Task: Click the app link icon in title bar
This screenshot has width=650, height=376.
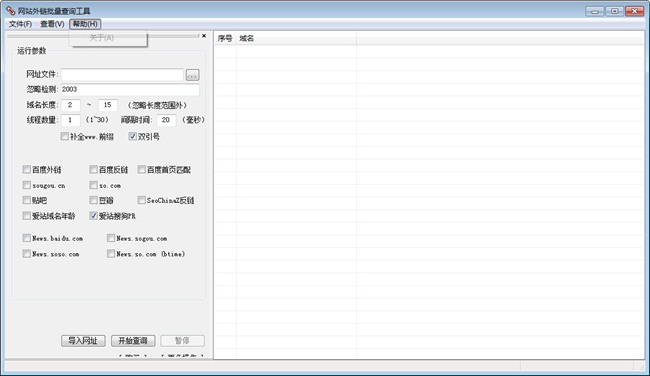Action: click(10, 10)
